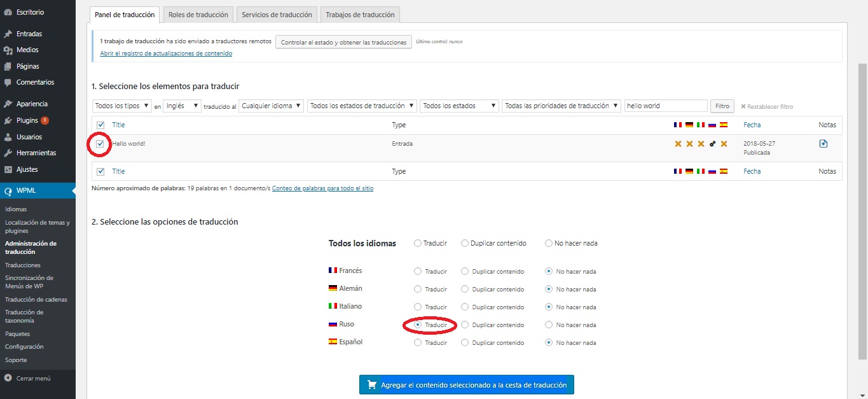Open Todas las prioridades de traducción dropdown
868x399 pixels.
[561, 106]
